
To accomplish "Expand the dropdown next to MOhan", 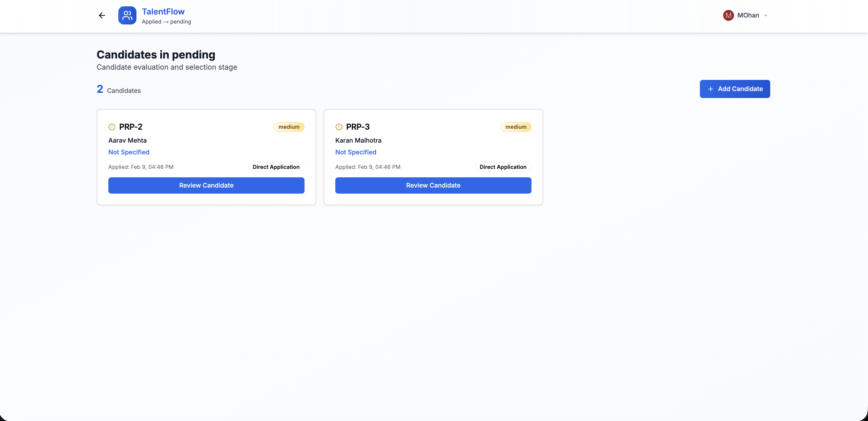I will pyautogui.click(x=766, y=15).
